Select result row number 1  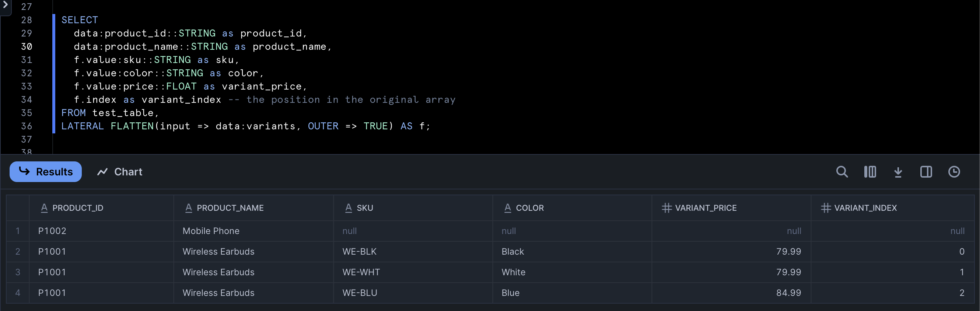18,231
